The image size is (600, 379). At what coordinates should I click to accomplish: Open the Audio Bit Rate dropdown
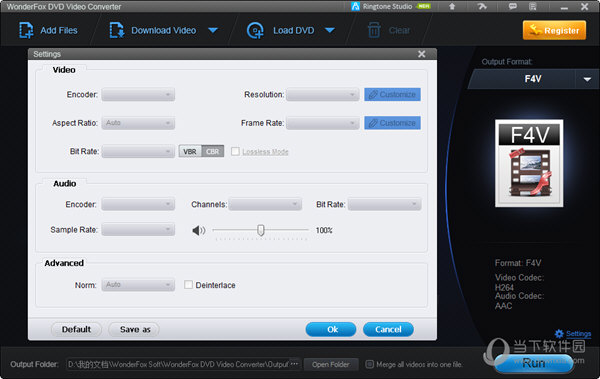point(385,204)
